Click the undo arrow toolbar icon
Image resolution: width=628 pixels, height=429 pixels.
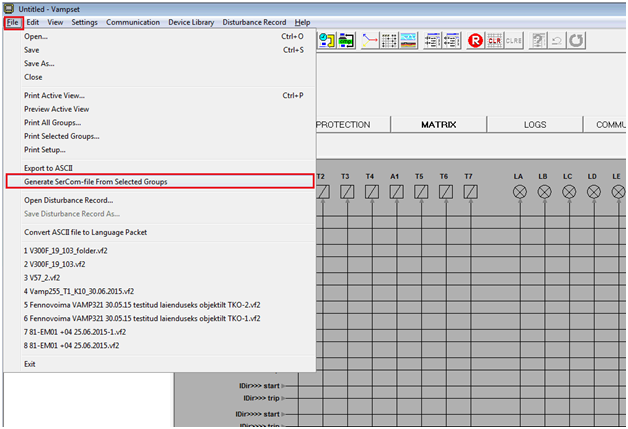coord(557,40)
